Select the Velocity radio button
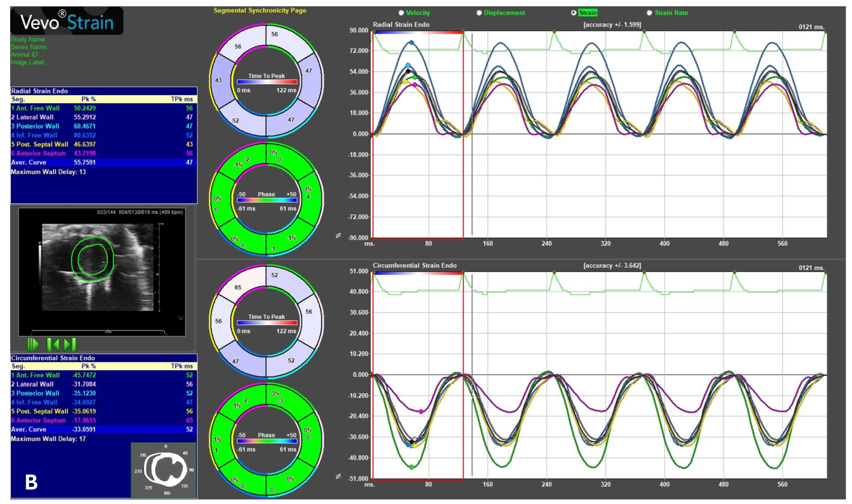 (x=401, y=13)
